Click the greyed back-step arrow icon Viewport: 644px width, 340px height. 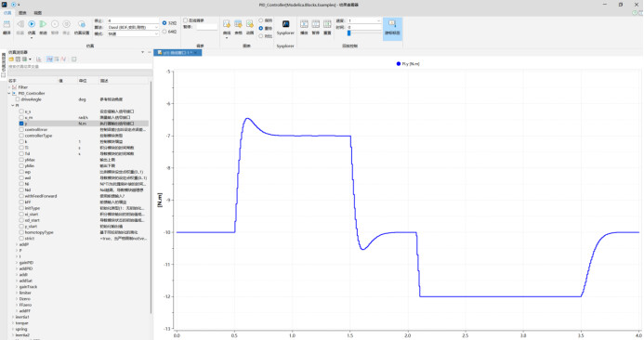click(20, 24)
